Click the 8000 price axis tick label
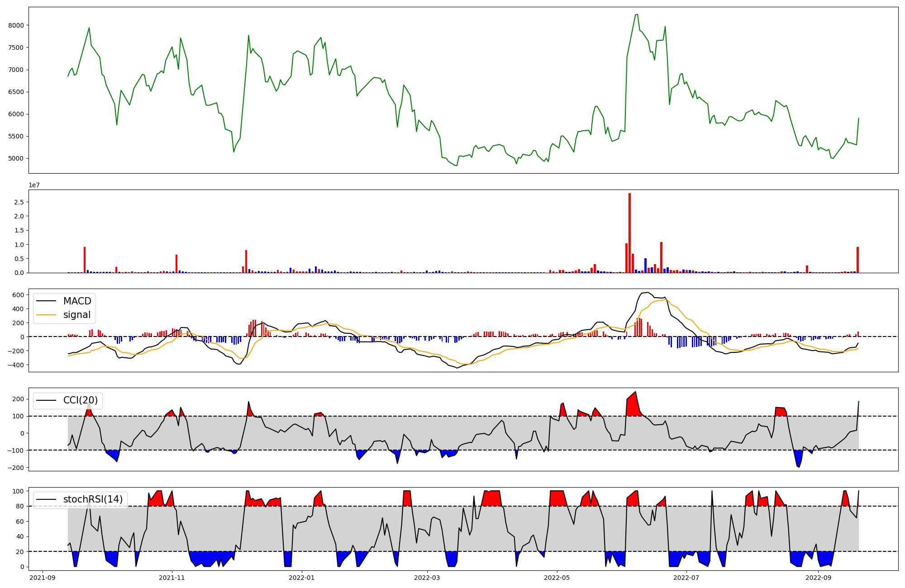The height and width of the screenshot is (588, 905). click(16, 25)
